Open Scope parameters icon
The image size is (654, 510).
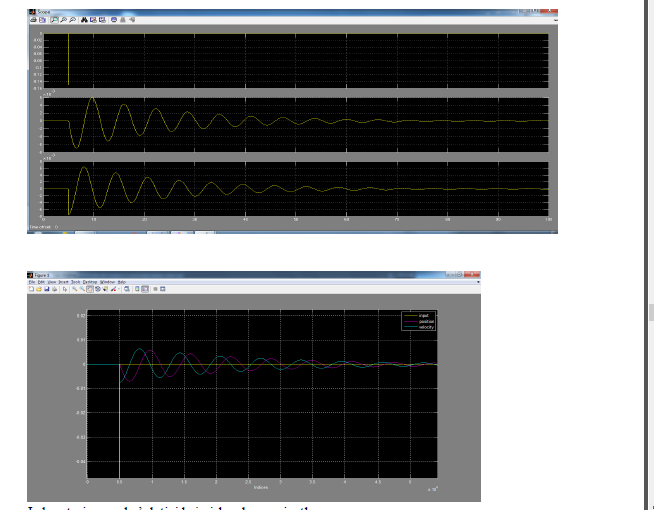click(x=42, y=19)
